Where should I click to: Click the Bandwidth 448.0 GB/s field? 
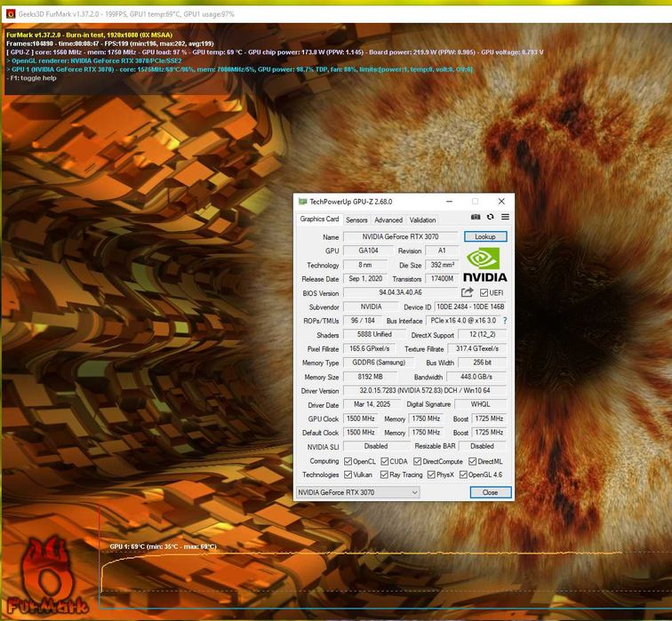[476, 377]
